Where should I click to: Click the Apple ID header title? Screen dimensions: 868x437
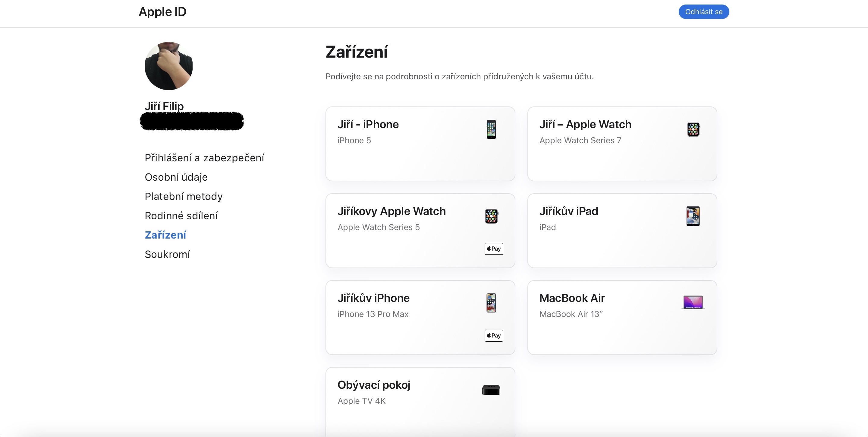pos(162,12)
